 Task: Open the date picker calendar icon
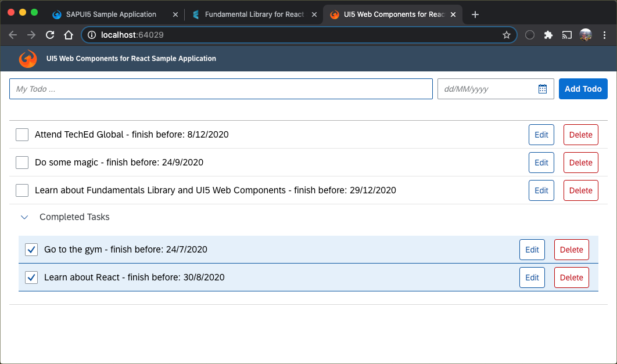coord(542,89)
